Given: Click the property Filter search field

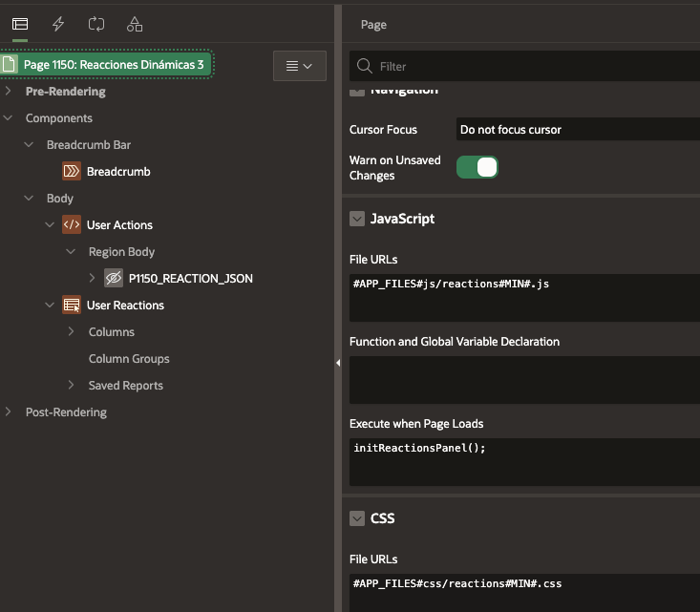Looking at the screenshot, I should [535, 67].
